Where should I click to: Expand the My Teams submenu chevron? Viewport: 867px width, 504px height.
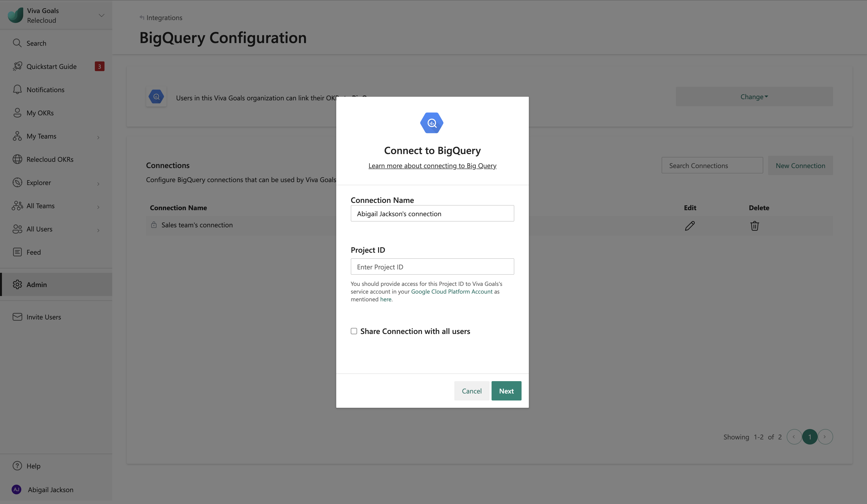(x=98, y=137)
